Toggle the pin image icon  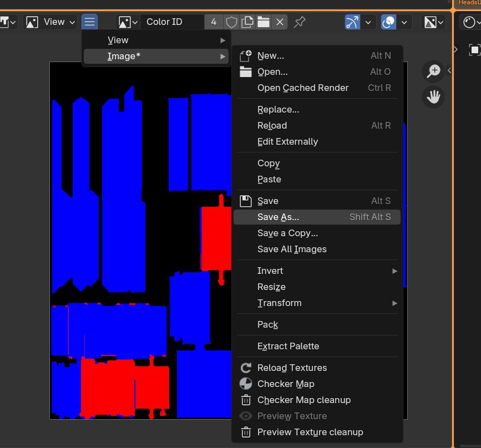[300, 22]
